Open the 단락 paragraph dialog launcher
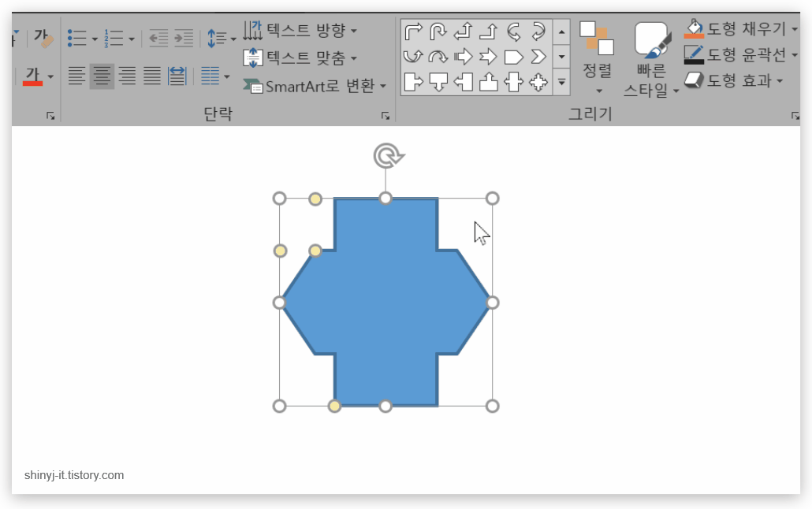The image size is (812, 509). click(386, 116)
